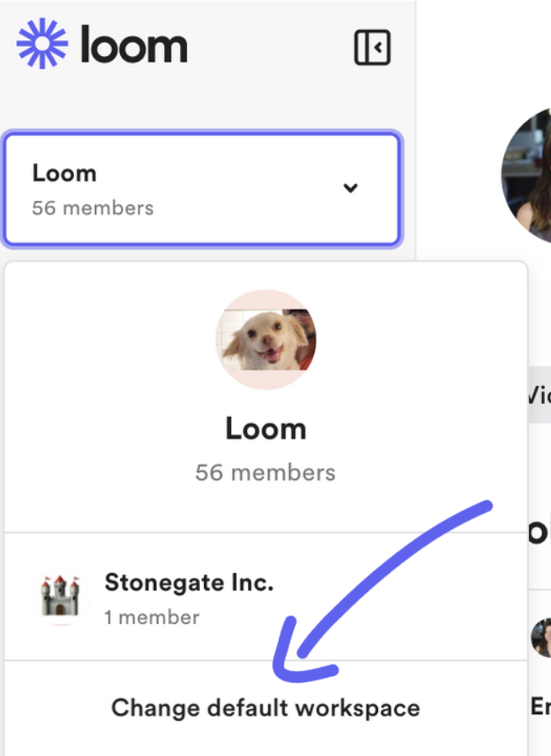The height and width of the screenshot is (756, 551).
Task: Click the partially visible "Er" name text
Action: click(540, 706)
